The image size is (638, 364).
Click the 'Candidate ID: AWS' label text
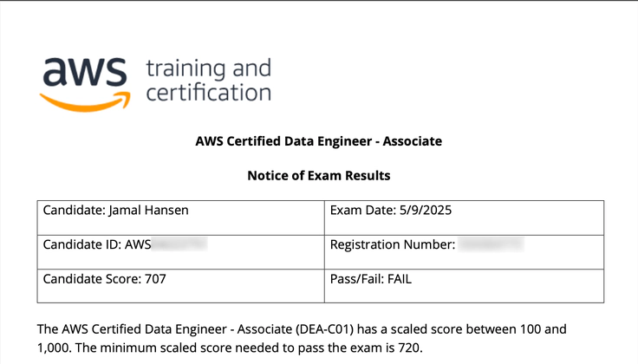97,244
